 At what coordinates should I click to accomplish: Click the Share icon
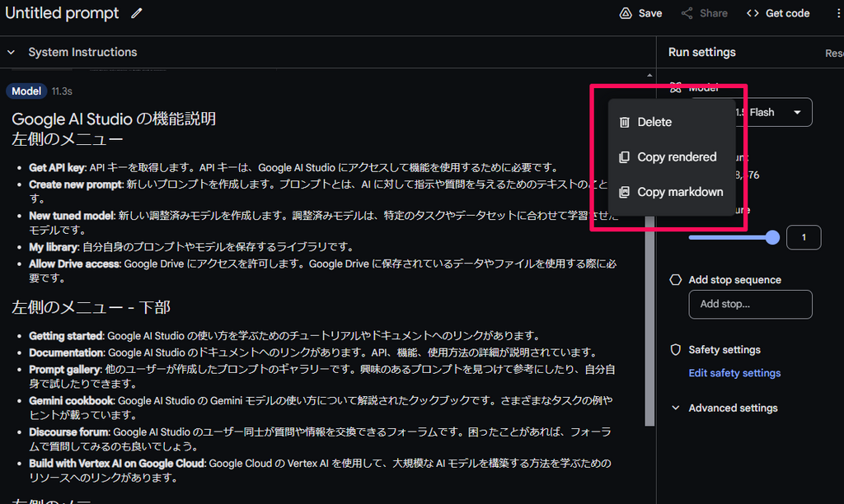(x=687, y=13)
